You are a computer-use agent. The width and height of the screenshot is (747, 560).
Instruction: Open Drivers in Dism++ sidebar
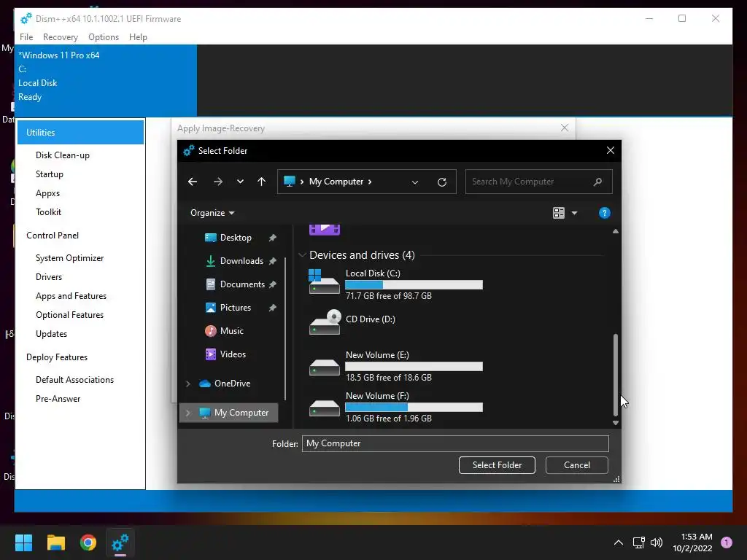click(49, 277)
